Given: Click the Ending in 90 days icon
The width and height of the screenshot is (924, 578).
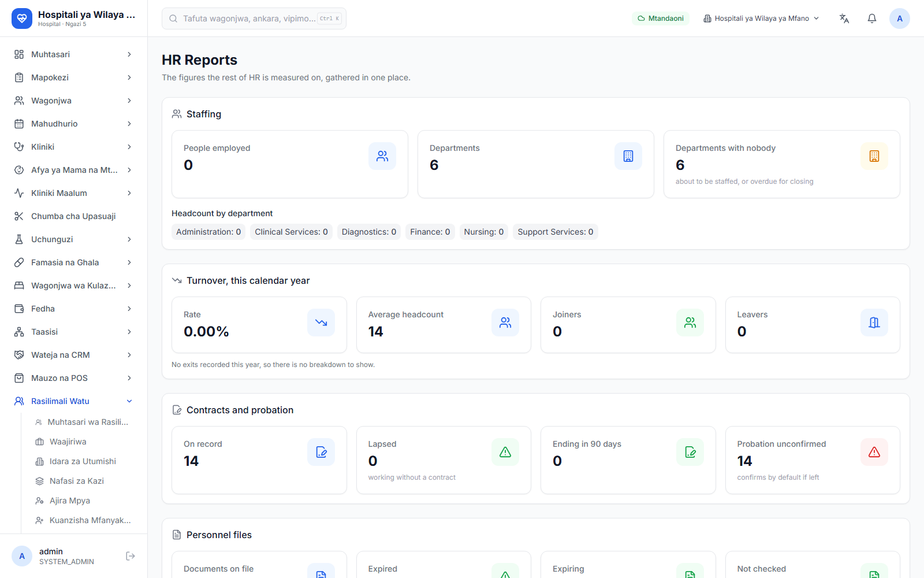Looking at the screenshot, I should click(690, 452).
